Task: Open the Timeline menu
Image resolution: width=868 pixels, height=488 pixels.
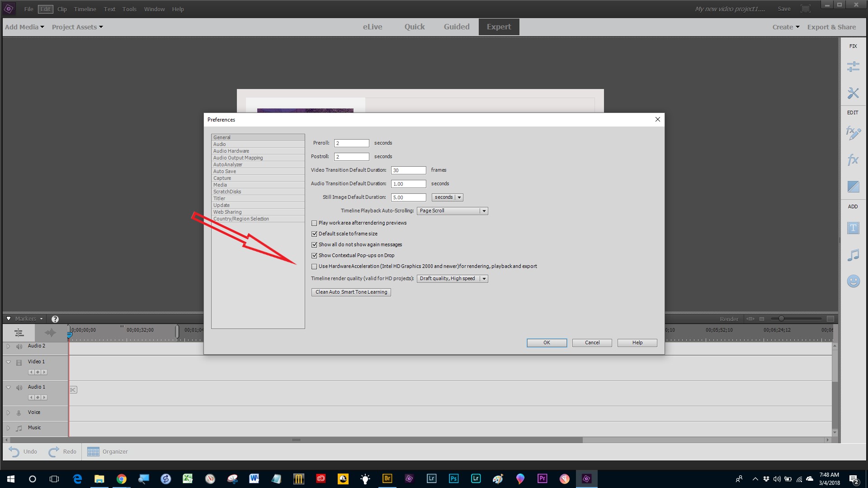Action: (x=85, y=9)
